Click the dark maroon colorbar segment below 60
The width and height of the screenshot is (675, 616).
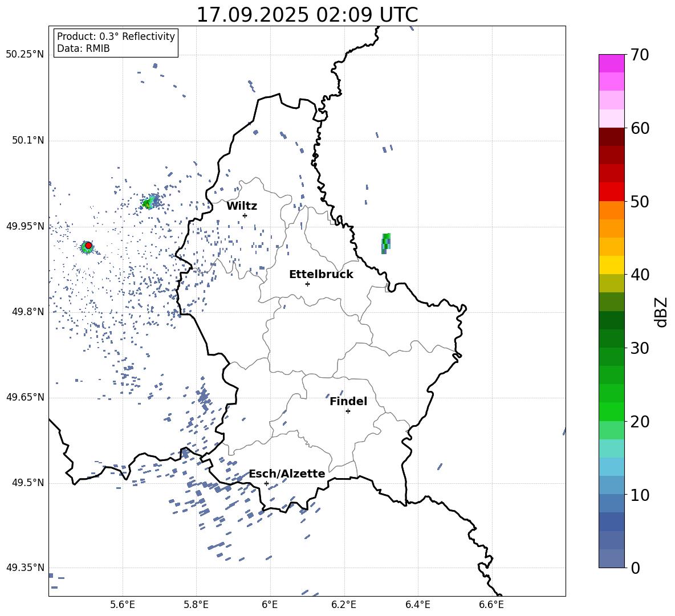(x=612, y=137)
